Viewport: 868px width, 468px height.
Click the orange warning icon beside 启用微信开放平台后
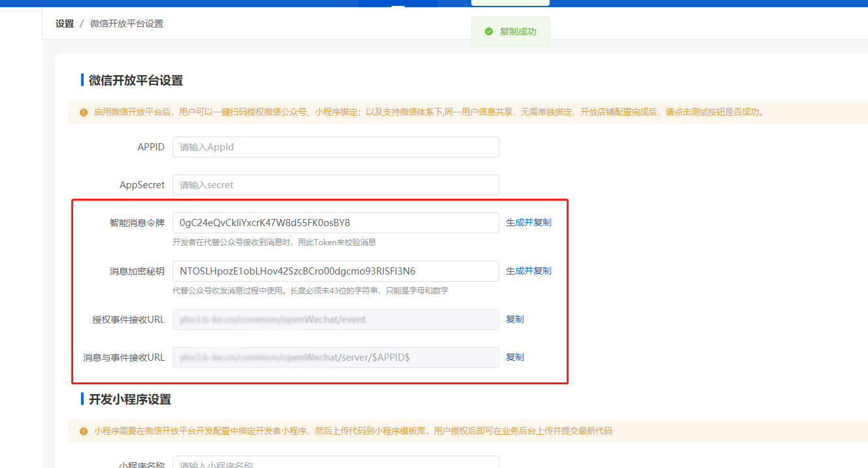point(84,112)
